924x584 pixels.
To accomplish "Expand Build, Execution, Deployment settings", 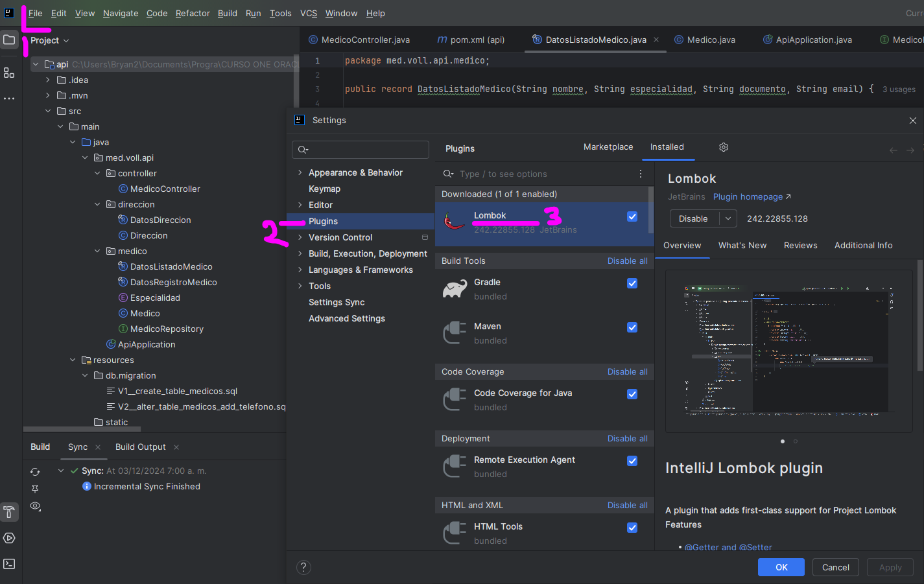I will 300,253.
